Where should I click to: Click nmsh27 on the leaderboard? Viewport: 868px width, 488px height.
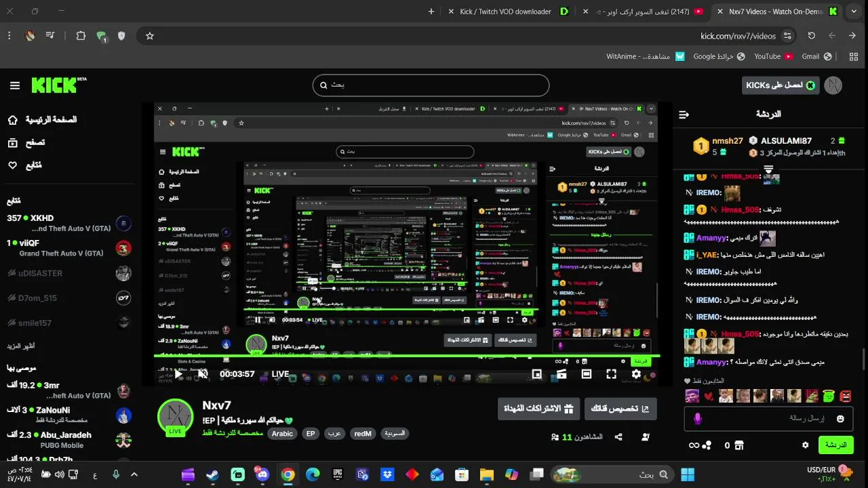pos(728,140)
